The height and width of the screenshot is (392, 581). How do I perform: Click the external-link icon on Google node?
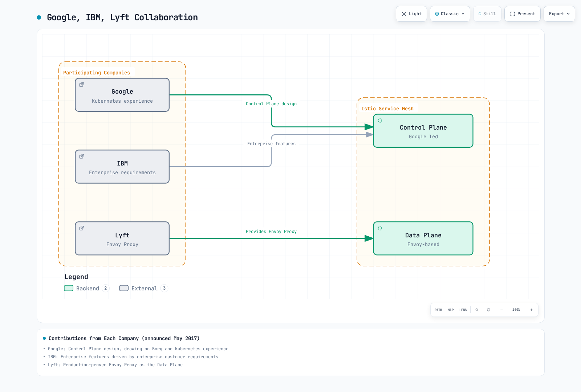[82, 85]
